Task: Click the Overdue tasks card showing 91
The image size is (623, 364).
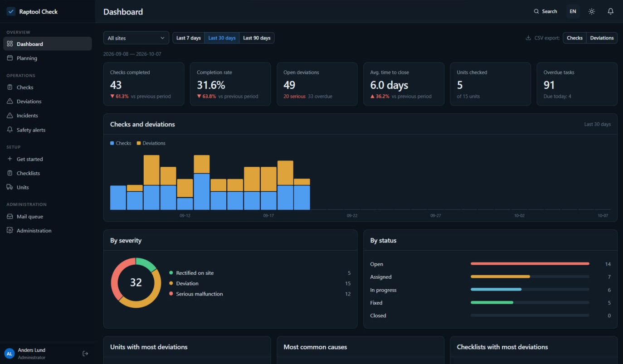Action: pyautogui.click(x=577, y=84)
